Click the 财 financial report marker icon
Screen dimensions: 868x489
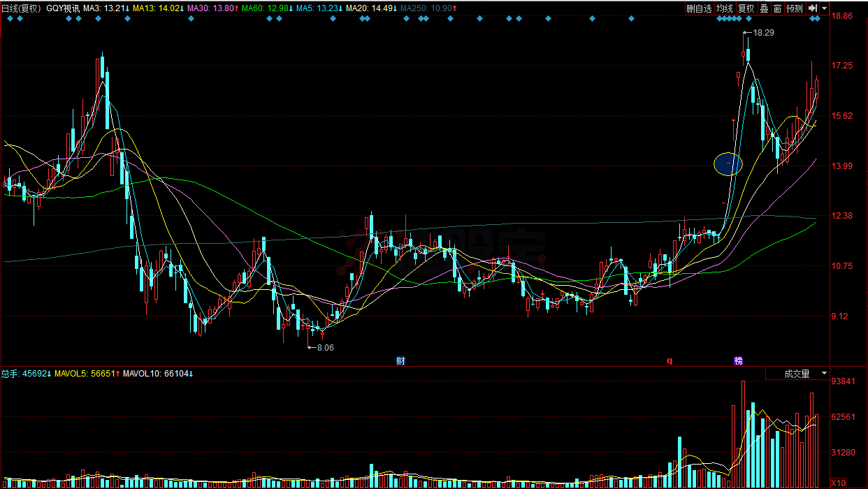[x=400, y=361]
